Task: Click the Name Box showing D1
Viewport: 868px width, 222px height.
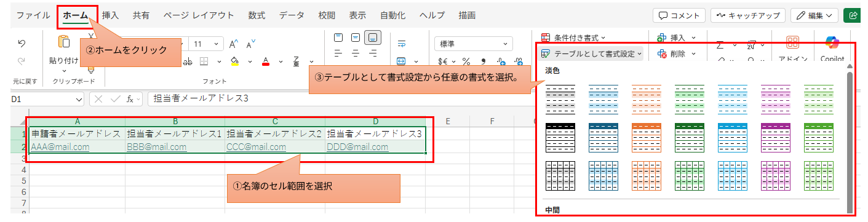Action: tap(47, 98)
